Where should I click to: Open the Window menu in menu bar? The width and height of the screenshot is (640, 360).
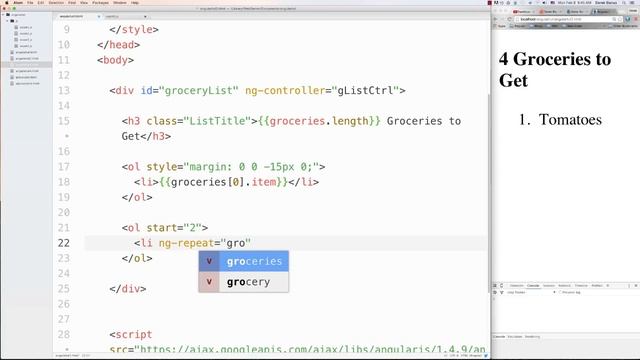120,2
